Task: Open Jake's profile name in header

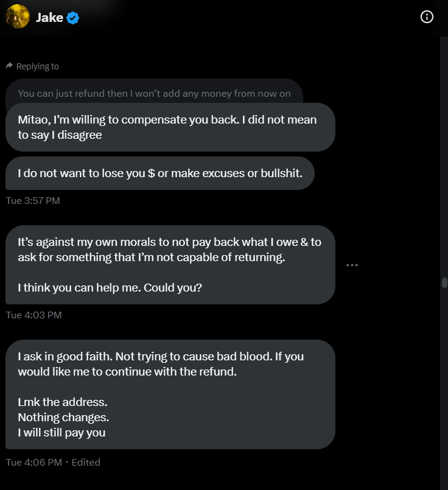Action: (x=49, y=18)
